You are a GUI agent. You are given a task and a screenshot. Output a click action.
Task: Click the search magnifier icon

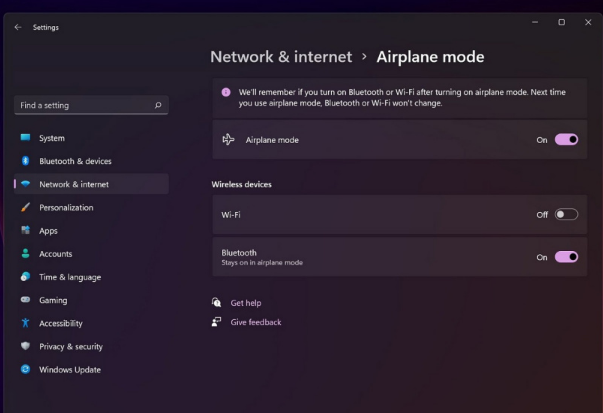(x=158, y=105)
